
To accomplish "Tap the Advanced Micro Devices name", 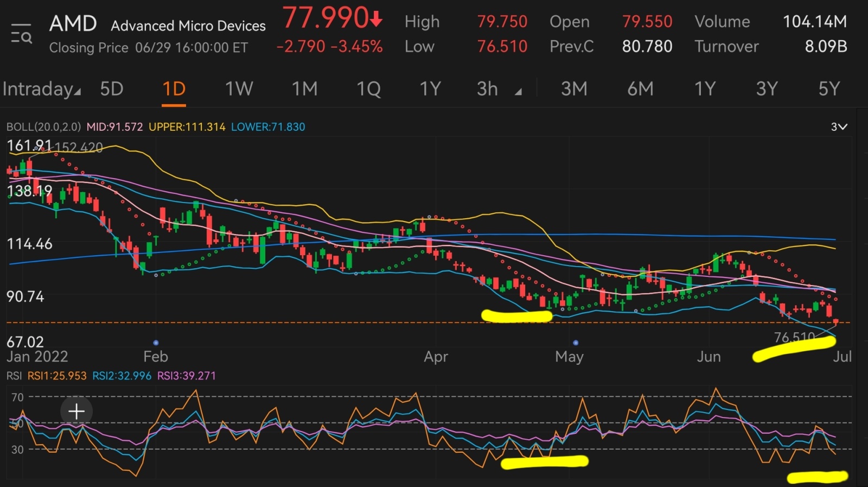I will click(x=188, y=26).
